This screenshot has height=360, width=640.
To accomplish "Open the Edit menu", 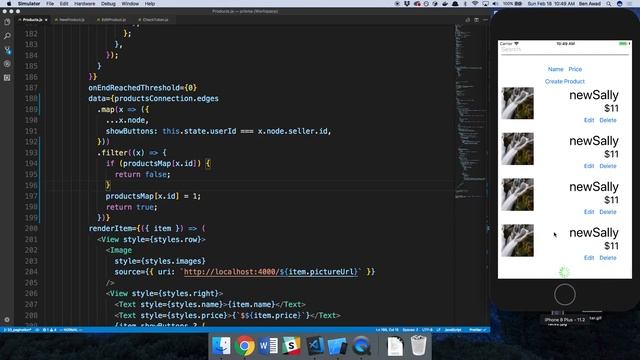I will 64,4.
